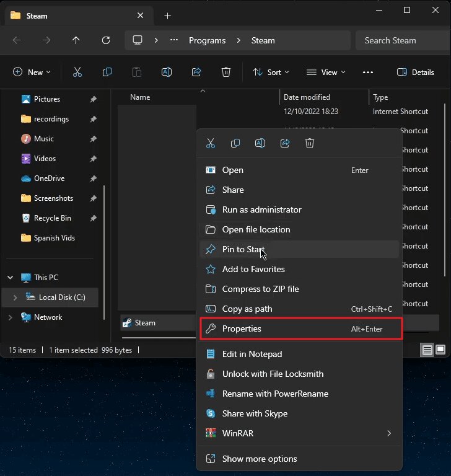Choose Share entry in context menu list
This screenshot has width=451, height=476.
coord(299,190)
